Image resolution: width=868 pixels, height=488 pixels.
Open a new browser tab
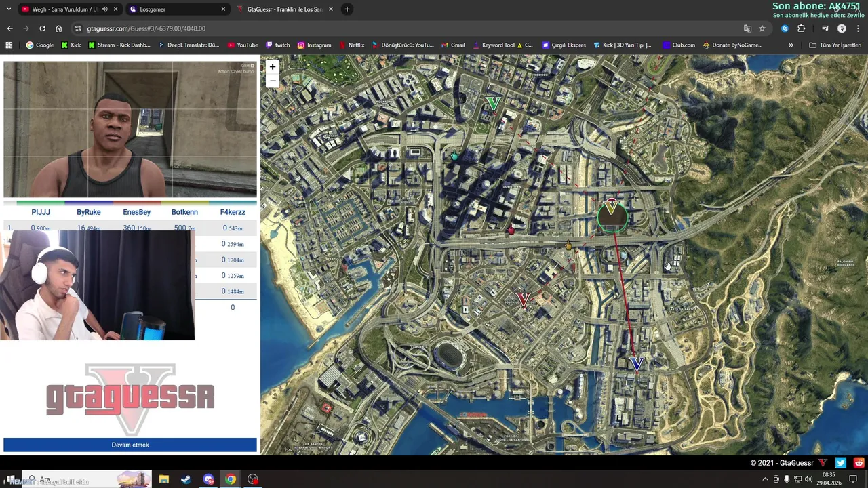347,9
